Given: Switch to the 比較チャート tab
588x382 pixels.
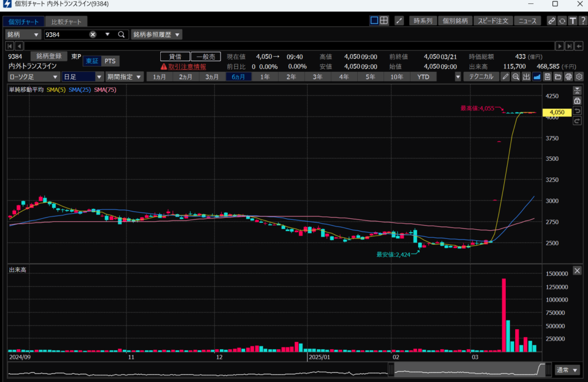Looking at the screenshot, I should (x=66, y=22).
